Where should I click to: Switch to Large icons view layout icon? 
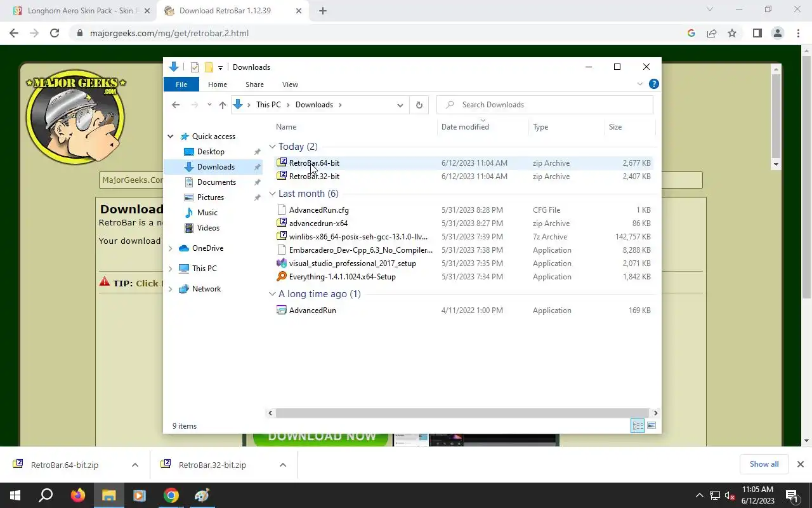click(x=652, y=425)
